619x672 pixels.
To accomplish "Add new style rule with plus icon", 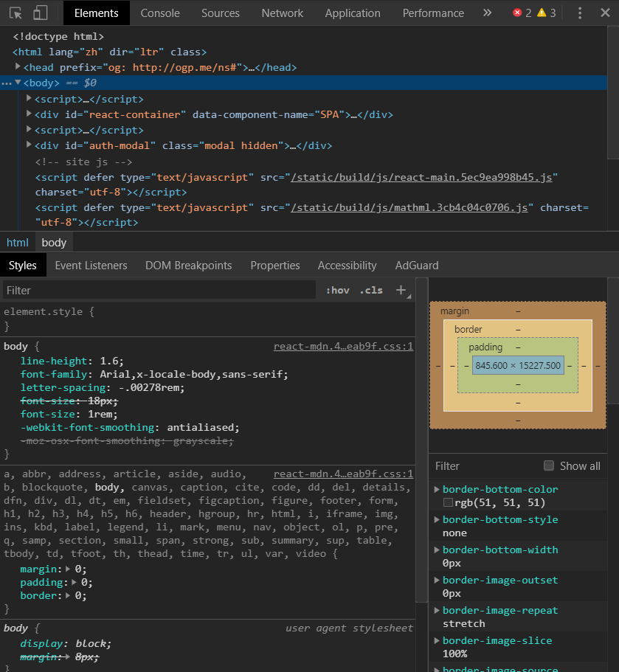I will pos(401,290).
